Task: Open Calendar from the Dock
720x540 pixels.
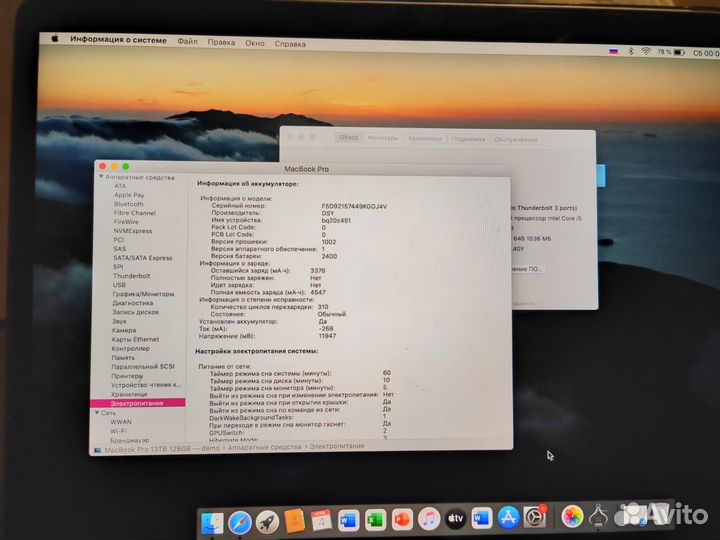Action: [x=321, y=520]
